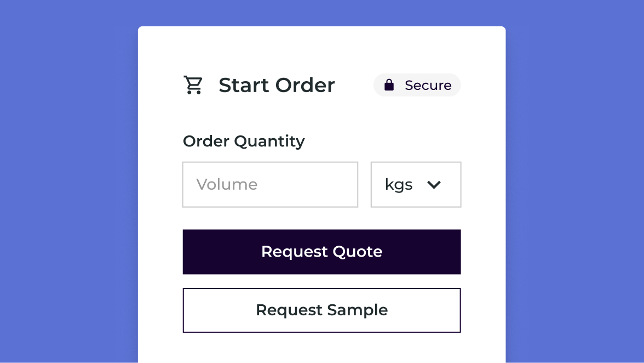The width and height of the screenshot is (644, 363).
Task: Select the Secure badge pill
Action: click(x=417, y=85)
